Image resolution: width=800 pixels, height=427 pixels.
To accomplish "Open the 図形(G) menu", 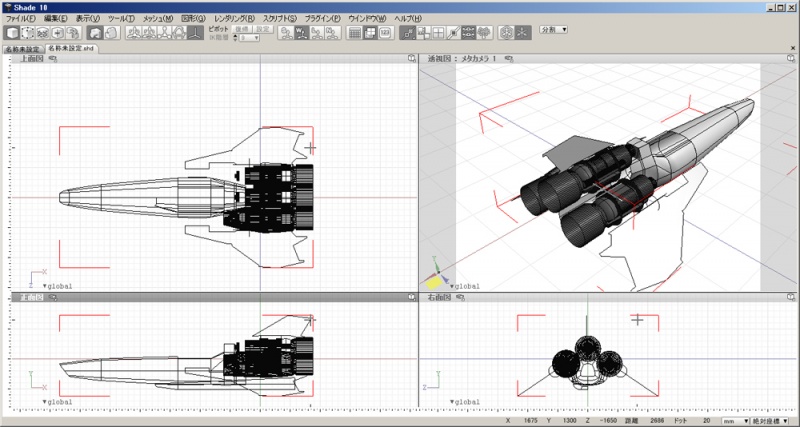I will point(193,18).
